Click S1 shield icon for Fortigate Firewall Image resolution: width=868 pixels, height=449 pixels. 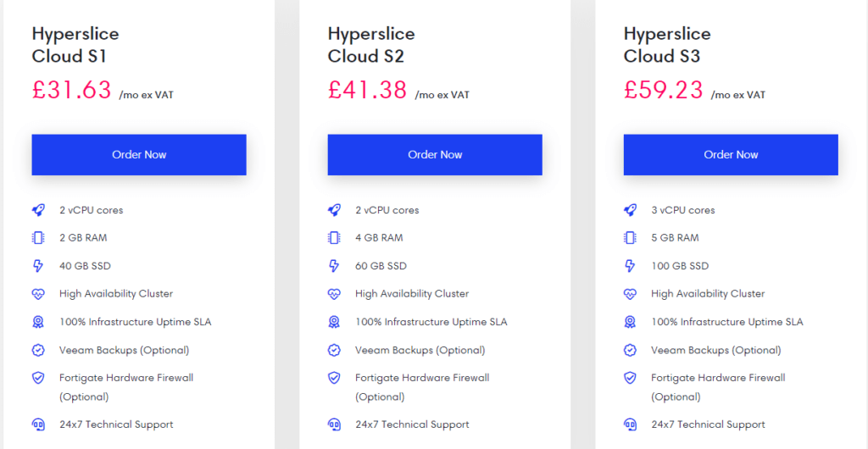[37, 378]
